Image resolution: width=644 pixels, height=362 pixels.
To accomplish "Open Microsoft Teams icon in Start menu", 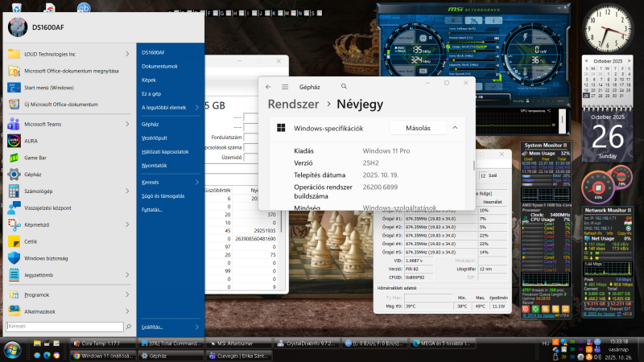I will [x=14, y=124].
